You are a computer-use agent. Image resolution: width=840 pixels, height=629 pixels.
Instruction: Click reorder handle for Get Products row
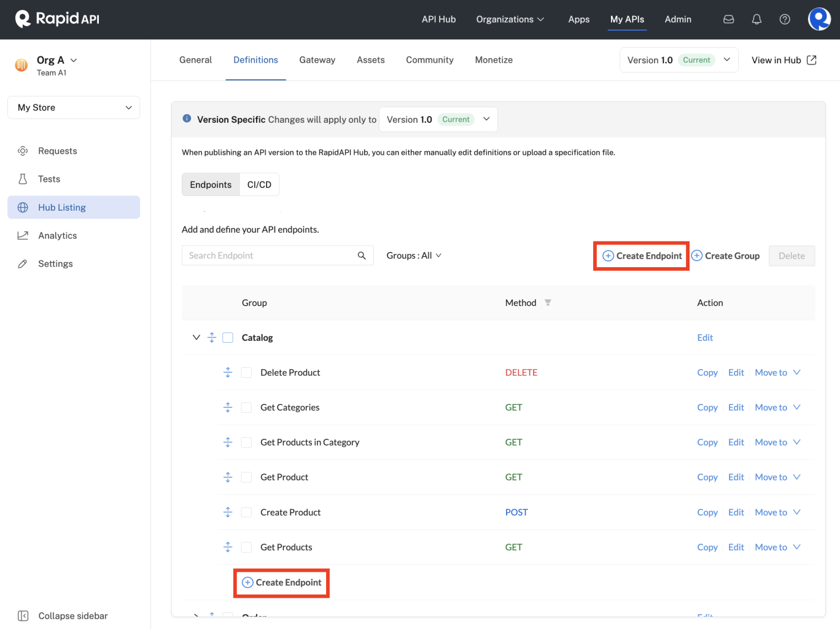point(228,547)
